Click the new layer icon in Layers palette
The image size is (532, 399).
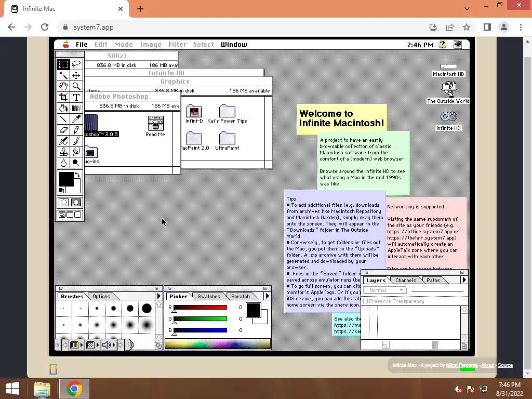click(386, 345)
